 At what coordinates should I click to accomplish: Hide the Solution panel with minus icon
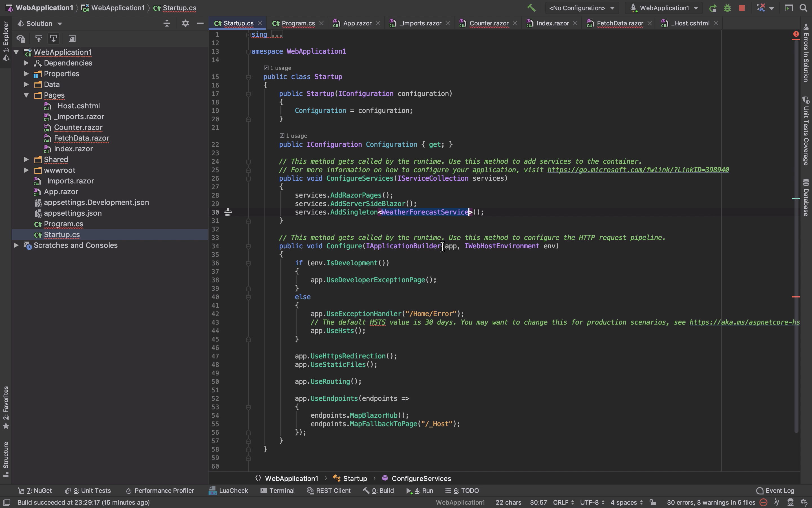click(x=200, y=23)
